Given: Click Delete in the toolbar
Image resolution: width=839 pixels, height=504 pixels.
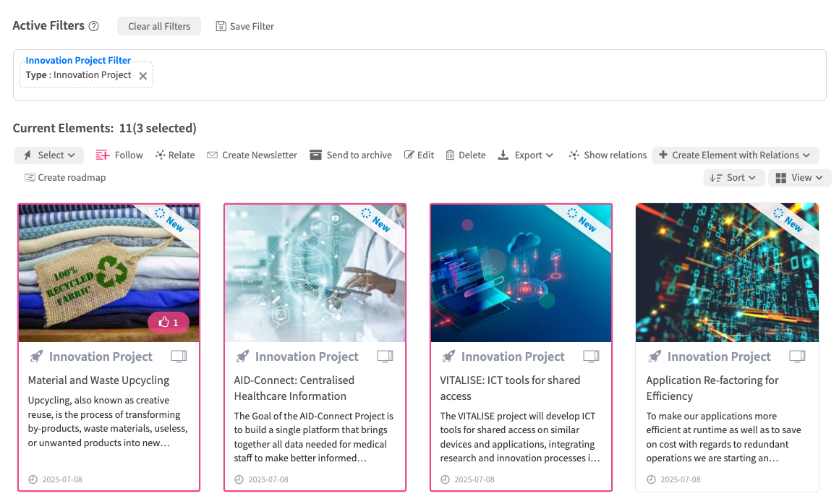Looking at the screenshot, I should coord(465,155).
